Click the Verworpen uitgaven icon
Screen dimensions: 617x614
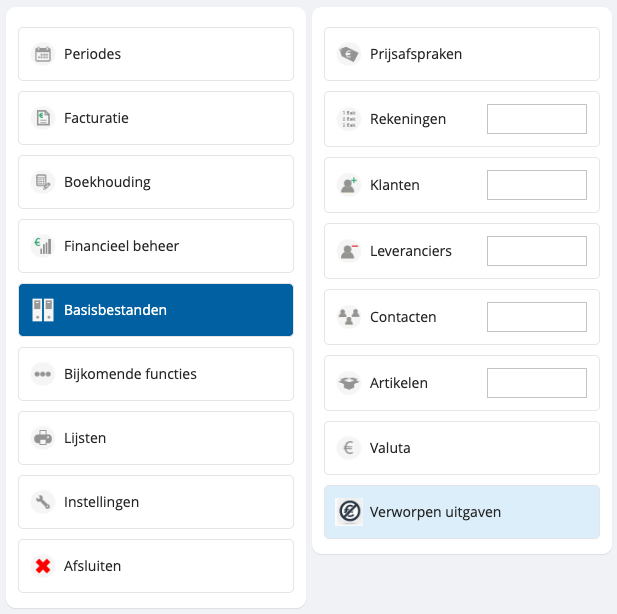(348, 512)
